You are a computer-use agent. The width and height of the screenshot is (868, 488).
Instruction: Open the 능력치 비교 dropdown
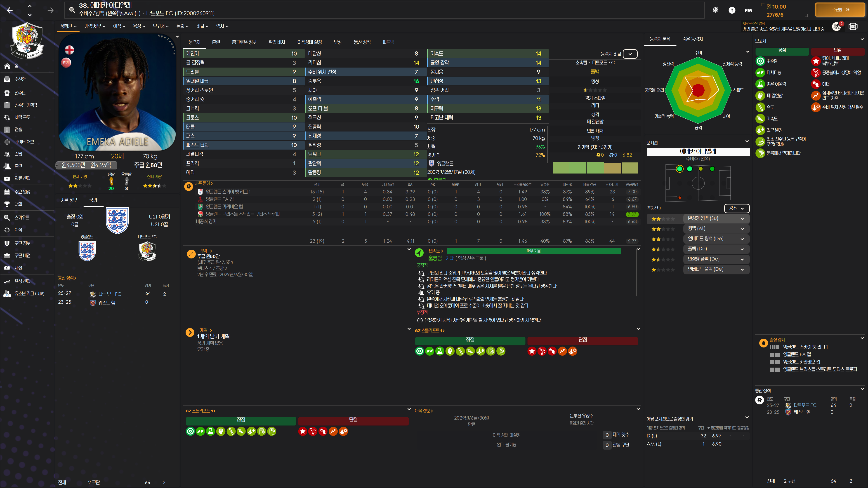(630, 54)
